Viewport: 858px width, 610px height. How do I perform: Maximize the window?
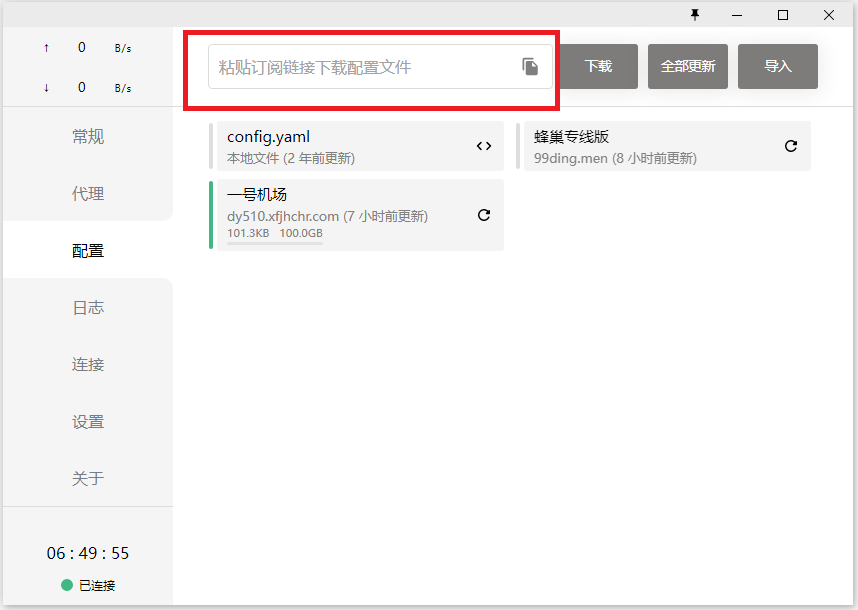[783, 15]
